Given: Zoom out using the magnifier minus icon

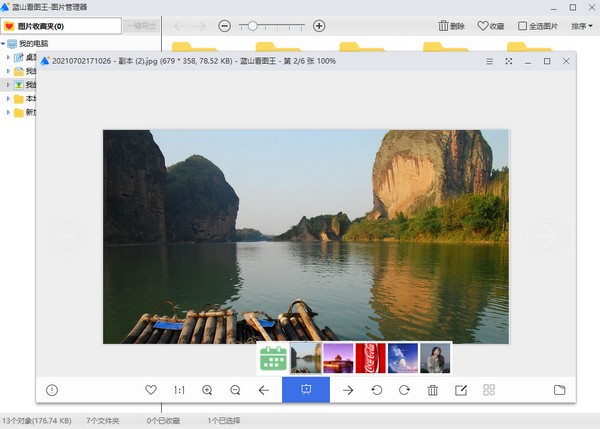Looking at the screenshot, I should tap(235, 390).
